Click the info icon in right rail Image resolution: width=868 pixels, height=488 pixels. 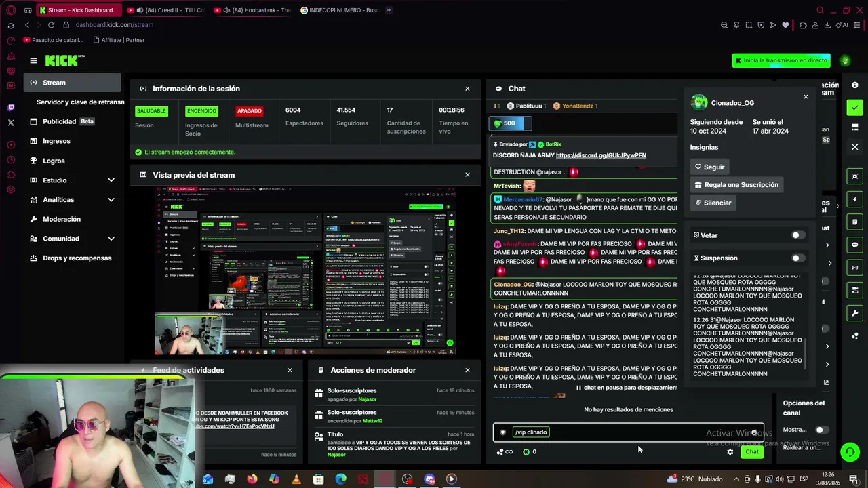click(x=854, y=85)
